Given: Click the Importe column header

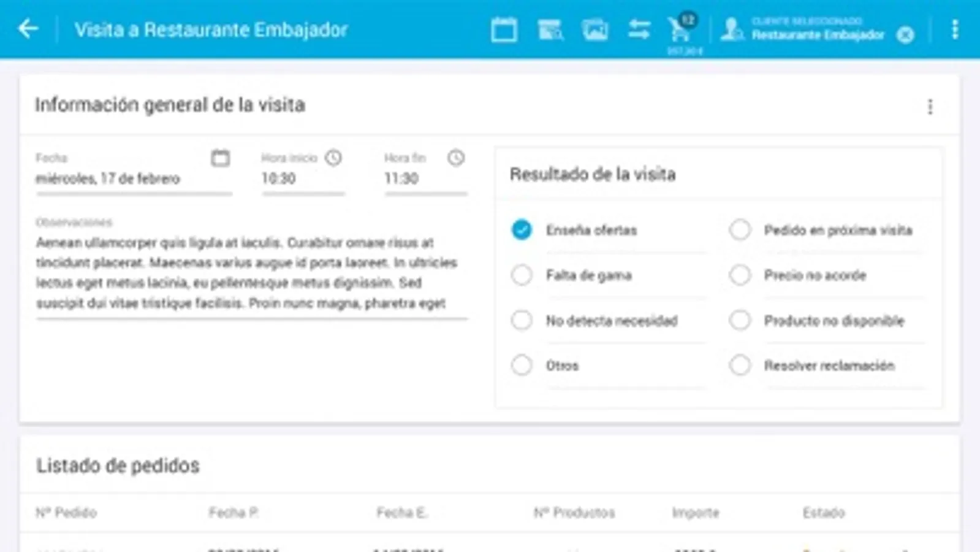Looking at the screenshot, I should click(696, 513).
